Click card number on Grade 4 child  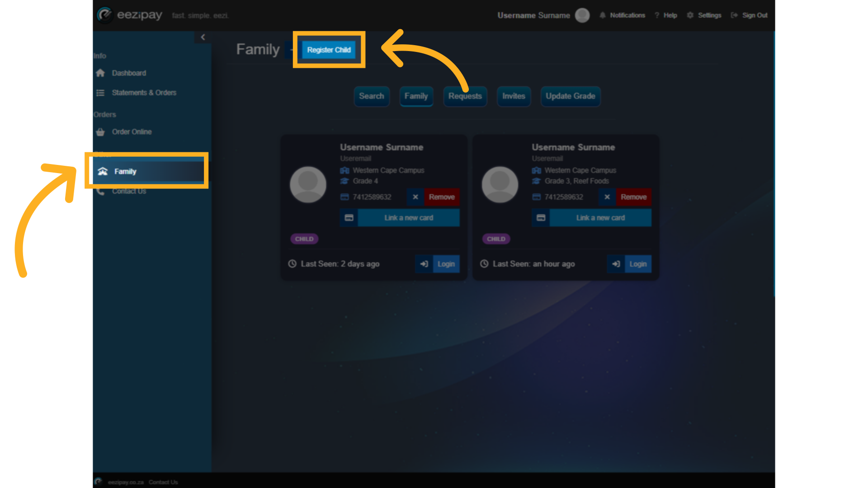pos(372,197)
